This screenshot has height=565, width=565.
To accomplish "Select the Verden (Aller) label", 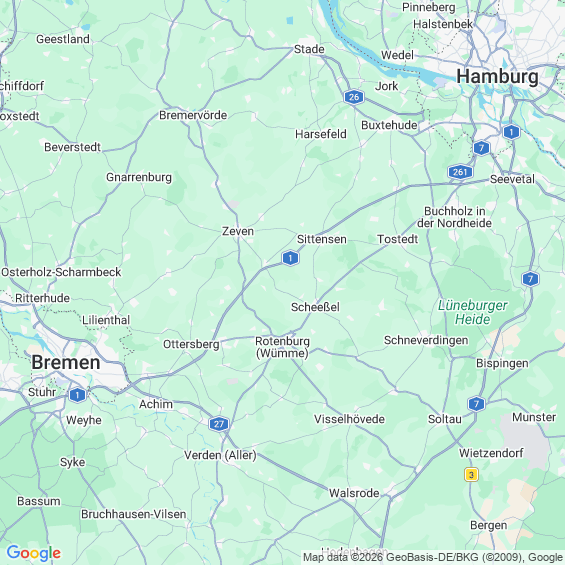I will coord(220,455).
